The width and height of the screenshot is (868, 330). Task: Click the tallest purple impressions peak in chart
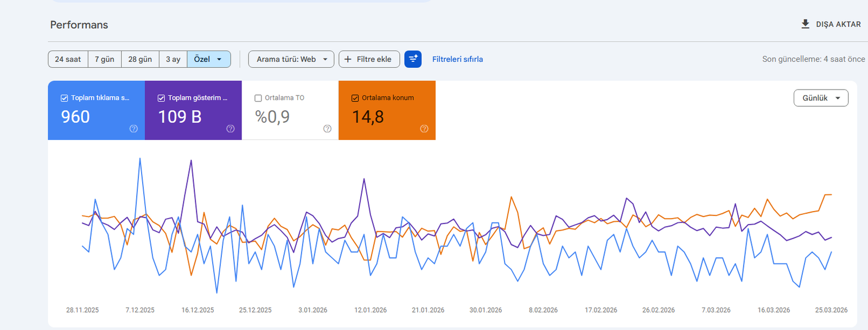[x=191, y=161]
